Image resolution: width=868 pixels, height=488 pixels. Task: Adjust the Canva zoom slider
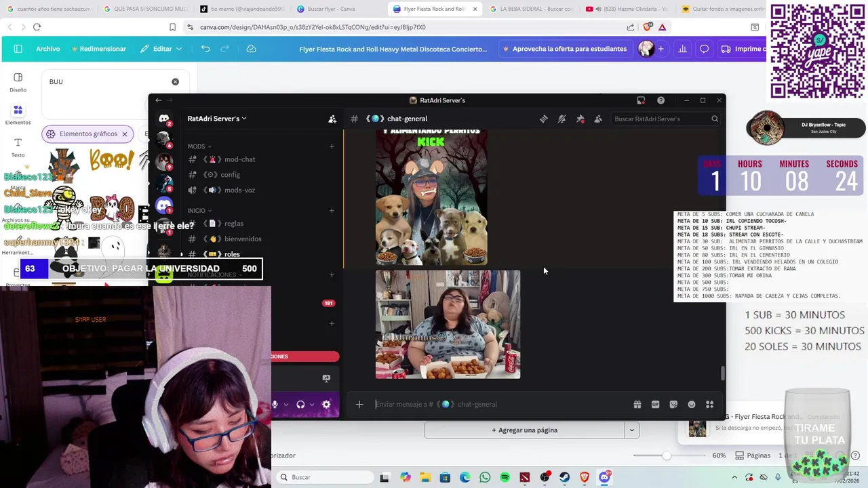click(667, 455)
